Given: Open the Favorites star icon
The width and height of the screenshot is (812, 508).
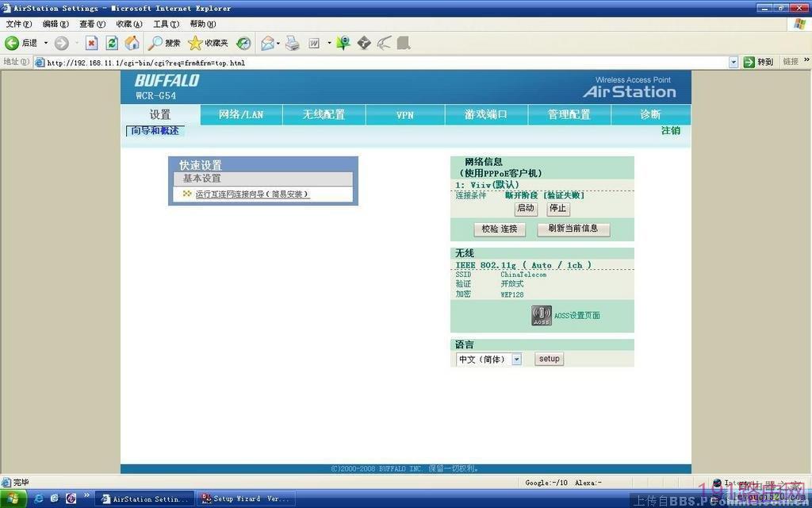Looking at the screenshot, I should (195, 43).
